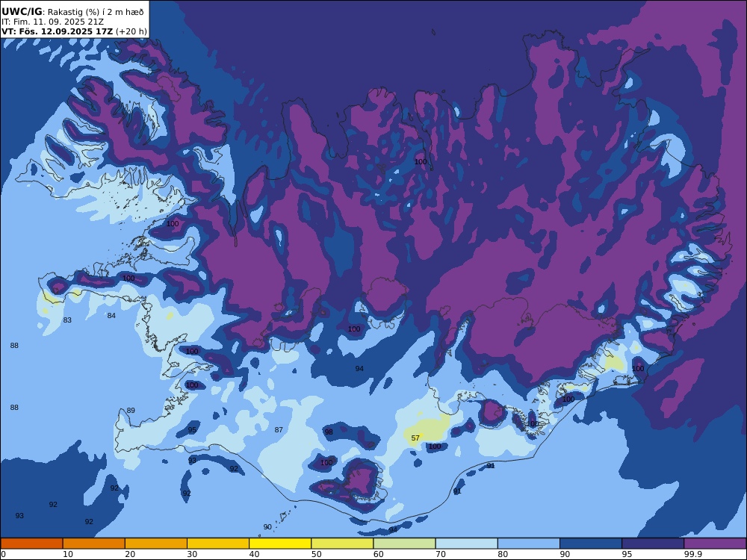Click the '87' humidity value on the map

click(x=279, y=430)
